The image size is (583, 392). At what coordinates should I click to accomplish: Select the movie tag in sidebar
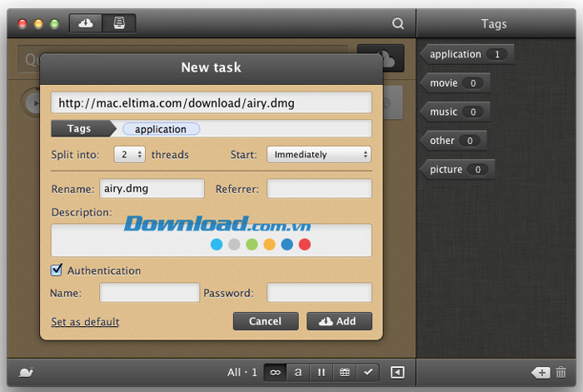click(455, 83)
